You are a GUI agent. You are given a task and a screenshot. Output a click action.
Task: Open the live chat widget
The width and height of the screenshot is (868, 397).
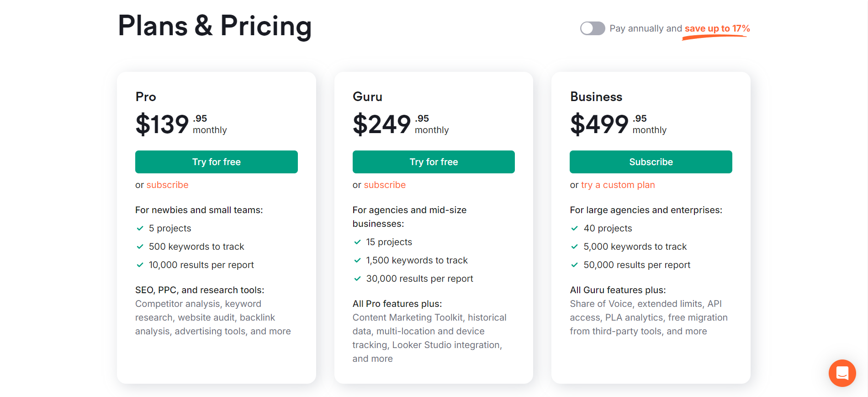click(842, 373)
